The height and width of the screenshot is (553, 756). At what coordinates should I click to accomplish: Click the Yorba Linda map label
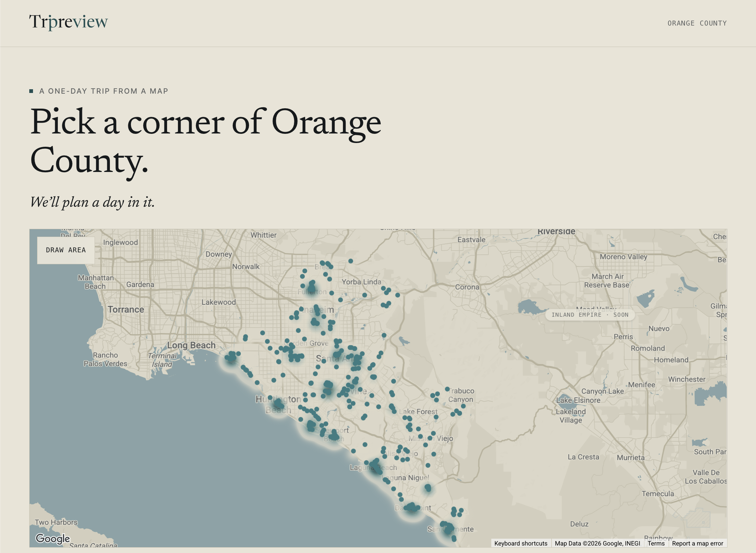(x=361, y=282)
